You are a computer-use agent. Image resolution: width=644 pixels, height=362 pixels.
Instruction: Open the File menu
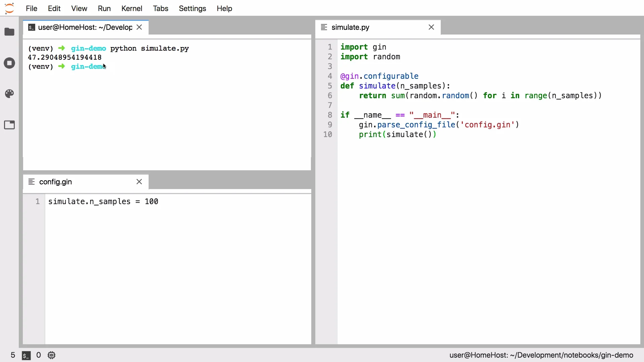click(x=32, y=8)
